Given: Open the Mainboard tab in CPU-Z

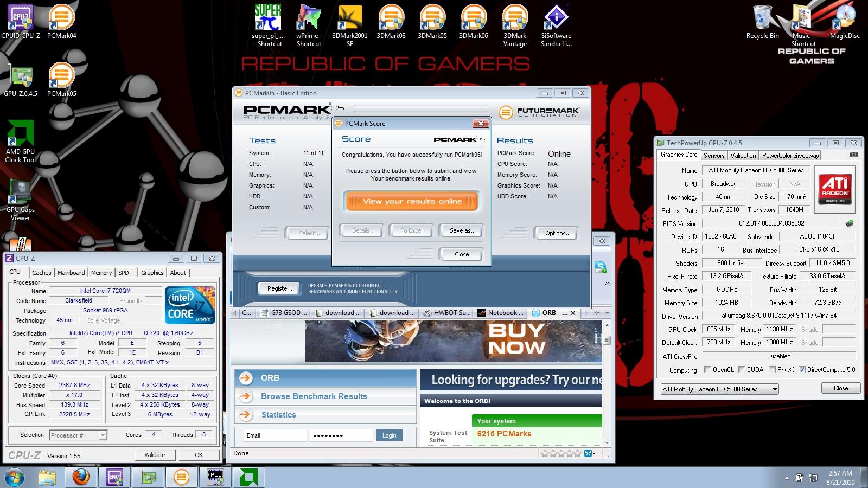Looking at the screenshot, I should point(71,273).
